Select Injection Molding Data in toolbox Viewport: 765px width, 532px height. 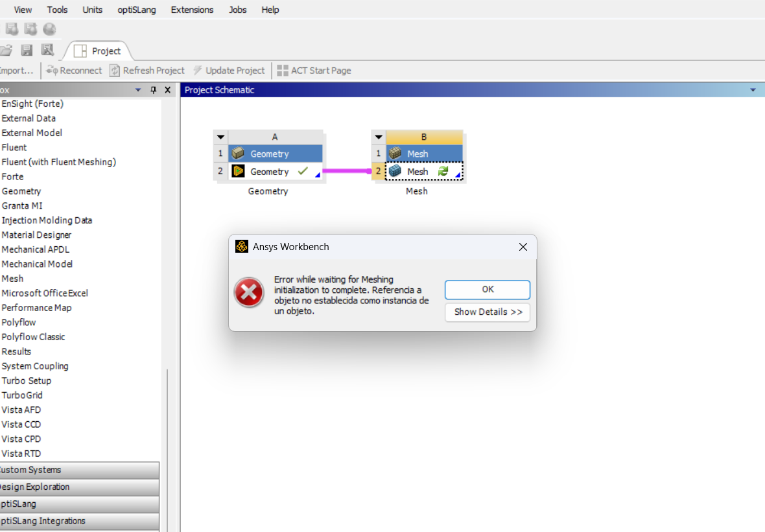coord(46,220)
